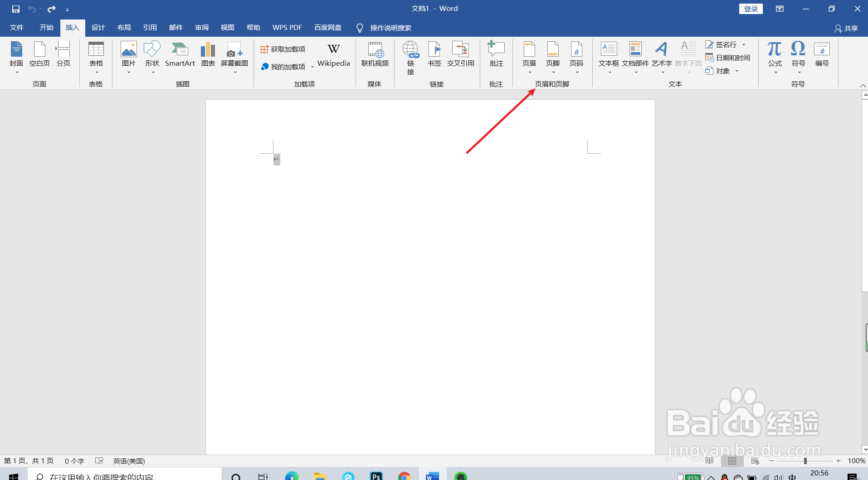The image size is (868, 480).
Task: Insert a hyperlink (链接)
Action: click(411, 58)
